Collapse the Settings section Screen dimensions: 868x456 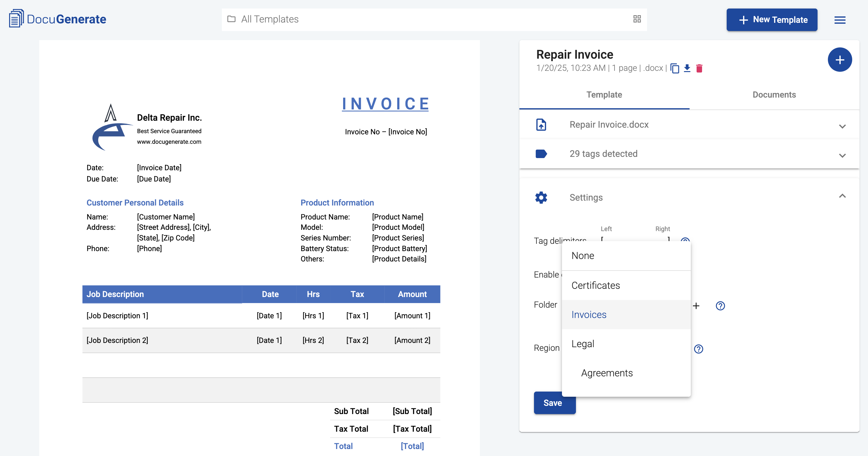(x=842, y=196)
